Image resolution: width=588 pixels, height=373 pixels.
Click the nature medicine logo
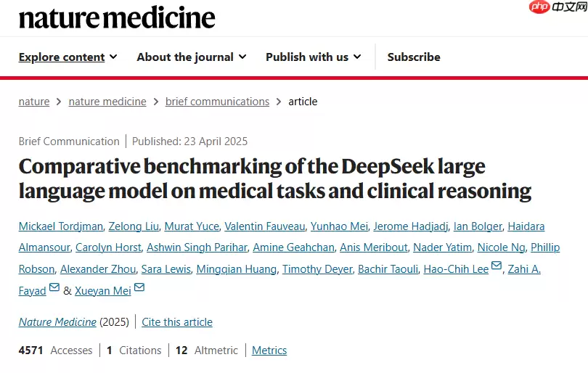[117, 18]
